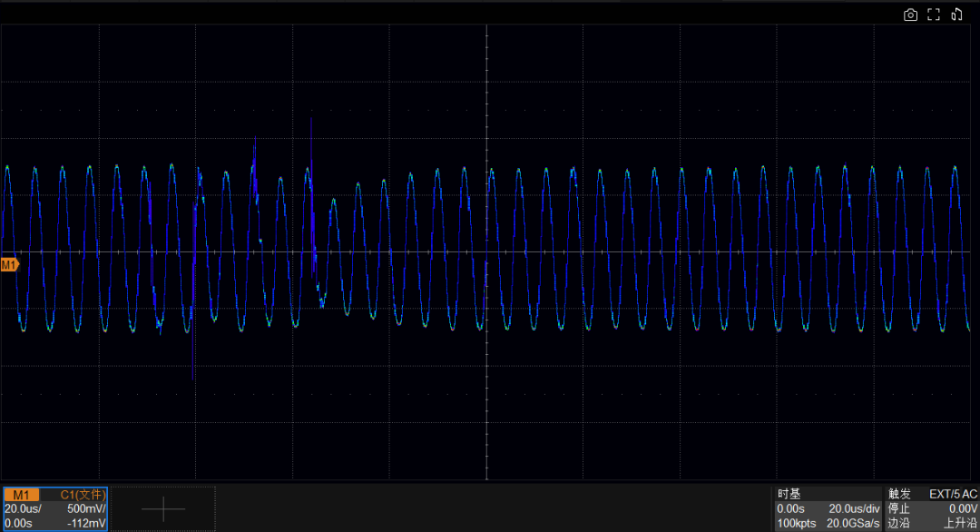Click the 上升沿 trigger slope
The height and width of the screenshot is (532, 980).
coord(959,523)
